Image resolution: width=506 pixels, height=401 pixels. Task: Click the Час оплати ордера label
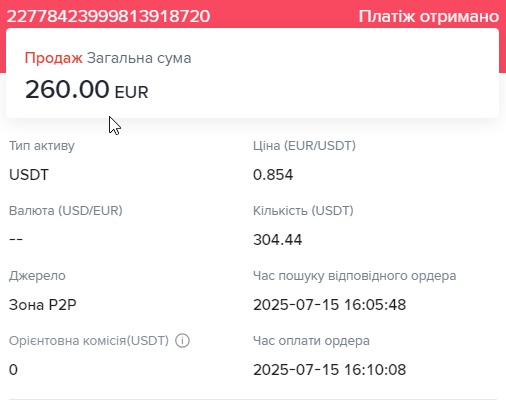[311, 341]
